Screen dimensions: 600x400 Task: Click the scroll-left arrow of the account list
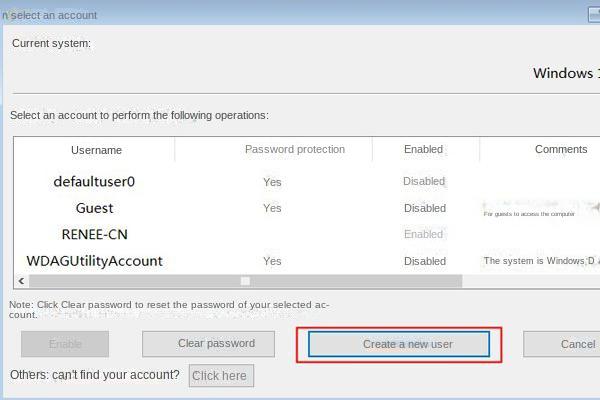click(x=21, y=281)
